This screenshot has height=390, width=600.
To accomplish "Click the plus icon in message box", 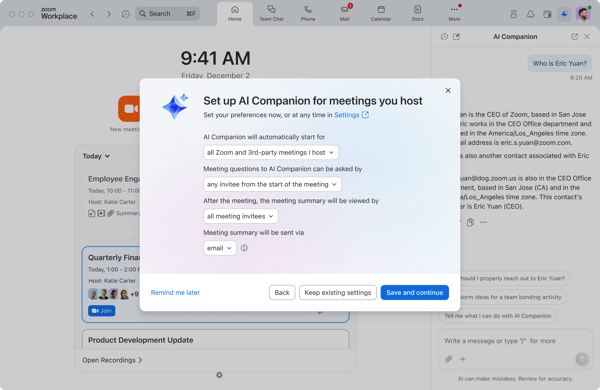I will point(463,359).
